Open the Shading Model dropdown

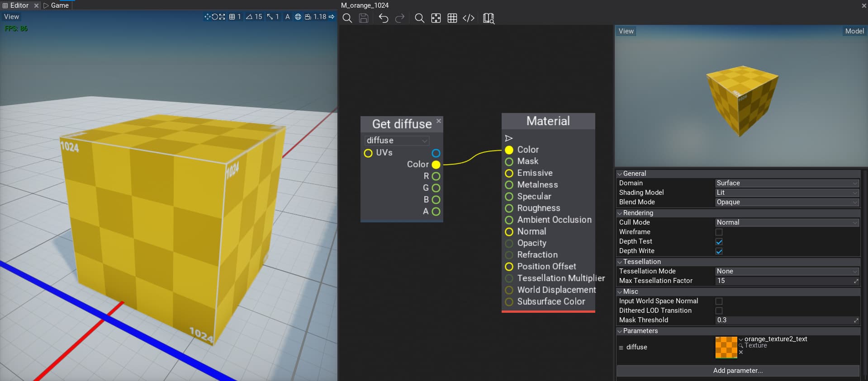(x=787, y=193)
